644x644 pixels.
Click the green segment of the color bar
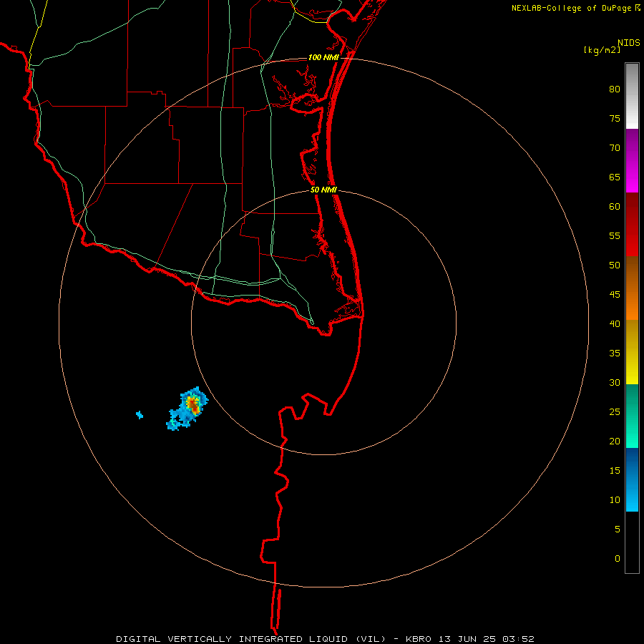click(632, 416)
